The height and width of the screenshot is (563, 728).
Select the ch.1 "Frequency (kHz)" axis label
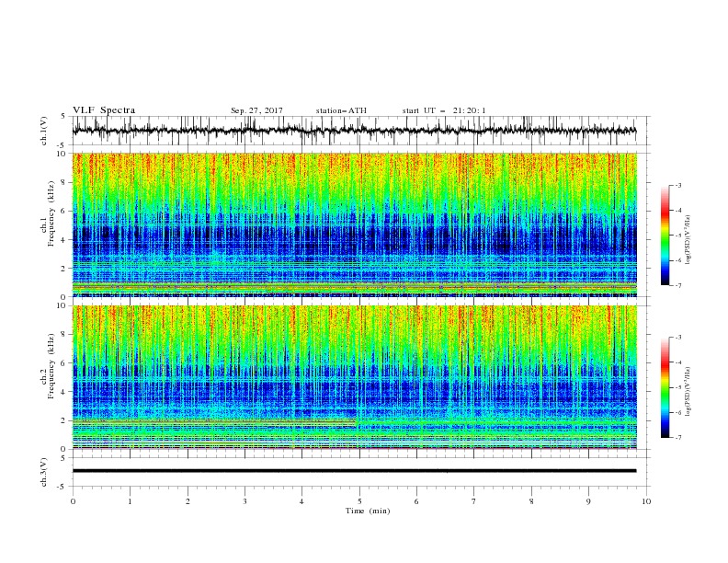pos(51,214)
